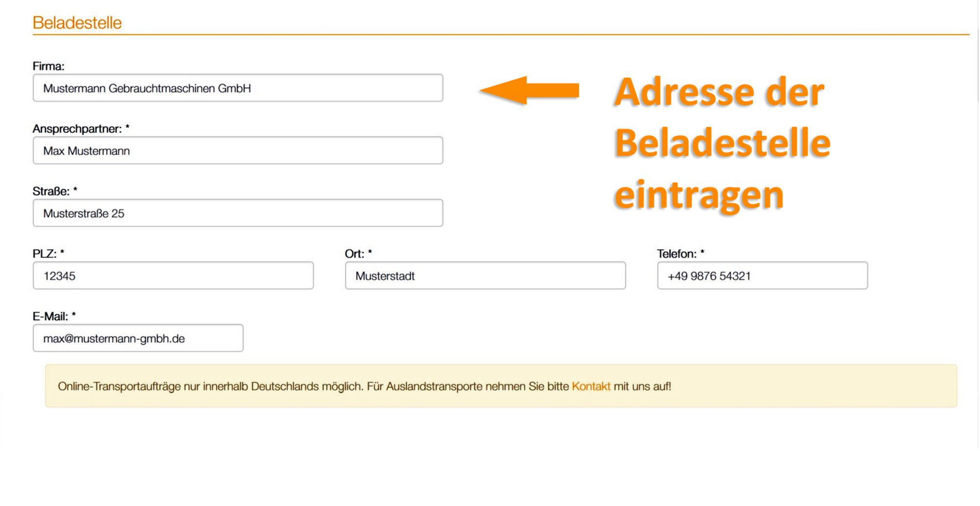Click the 'Ansprechpartner: *' label
Viewport: 980px width, 506px height.
point(81,129)
